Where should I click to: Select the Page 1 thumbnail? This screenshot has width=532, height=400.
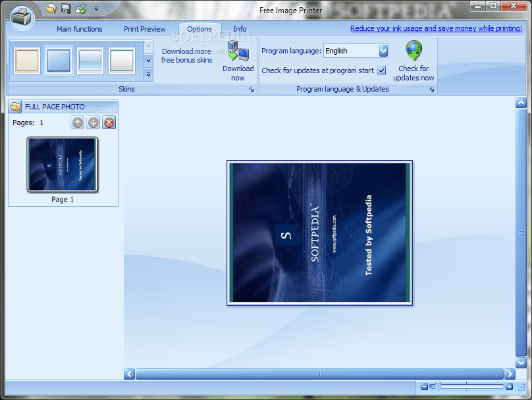pos(63,164)
